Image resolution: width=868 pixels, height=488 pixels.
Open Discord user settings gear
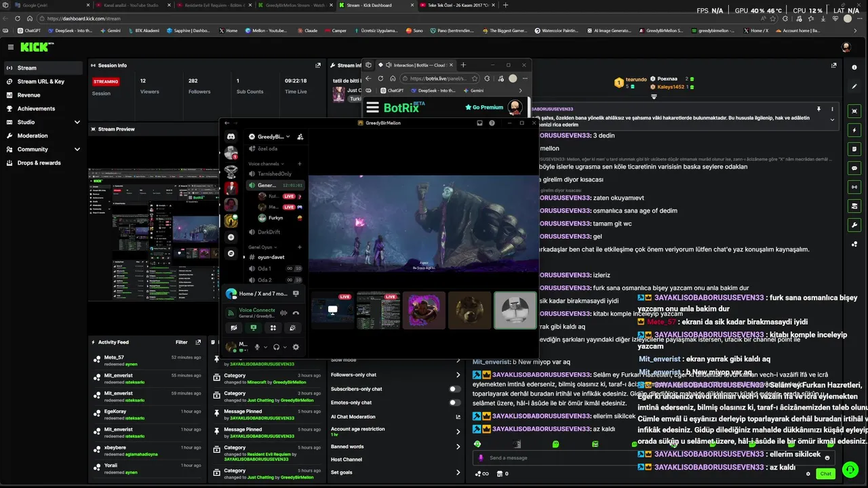296,347
